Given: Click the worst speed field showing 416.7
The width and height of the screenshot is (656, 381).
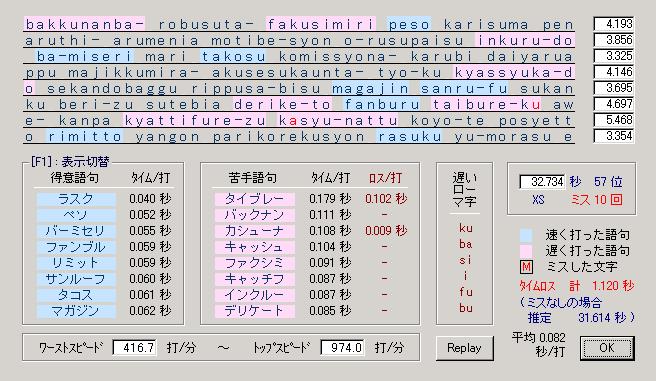Looking at the screenshot, I should click(x=135, y=347).
